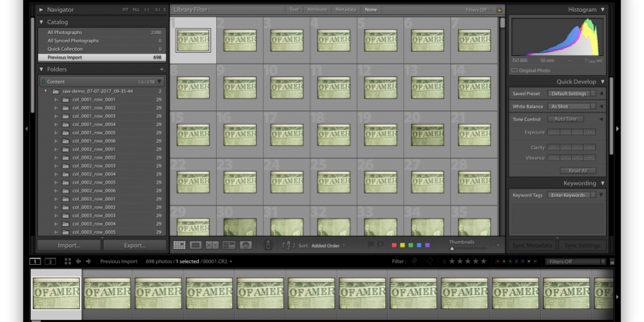644x322 pixels.
Task: Switch to Loupe view icon
Action: [196, 245]
